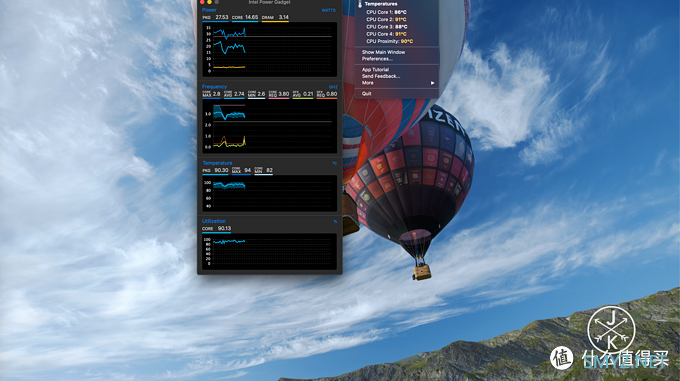
Task: Click the GFX REQ 0.80 frequency legend
Action: tap(327, 94)
